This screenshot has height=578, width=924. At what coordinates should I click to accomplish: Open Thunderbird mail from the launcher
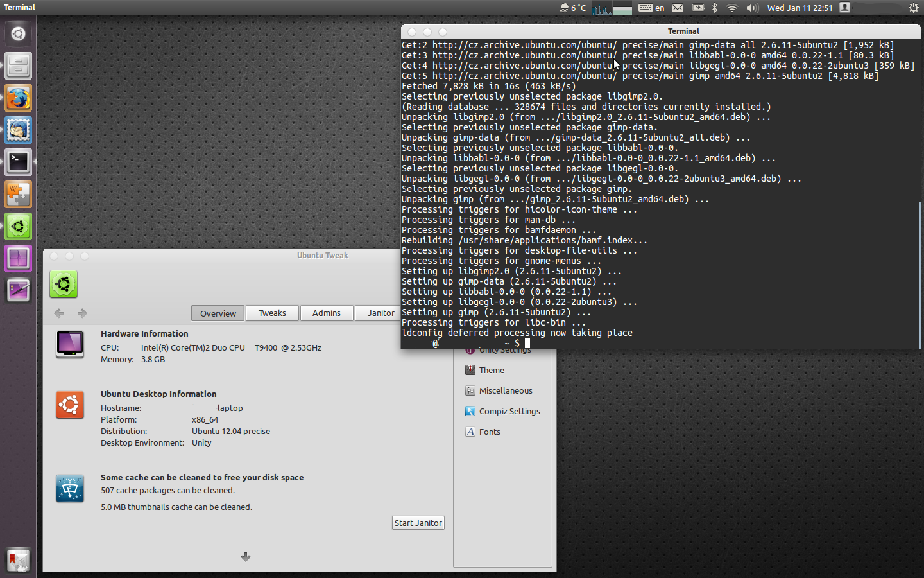pos(18,130)
